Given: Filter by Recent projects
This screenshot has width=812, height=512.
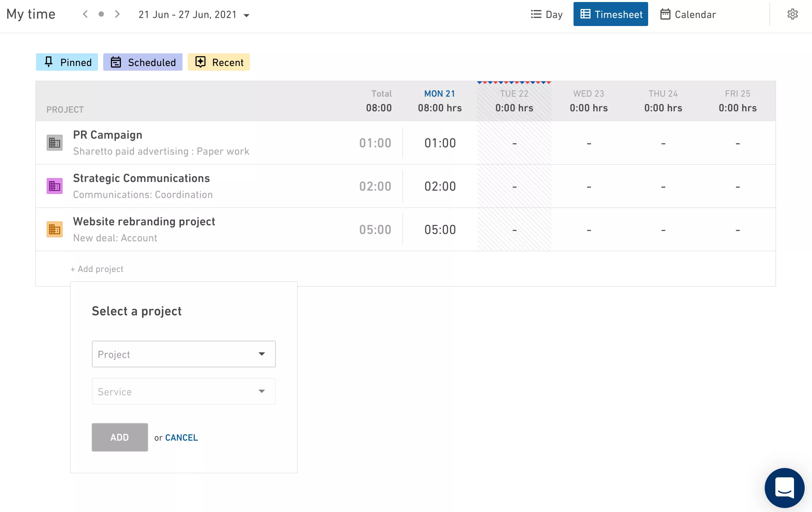Looking at the screenshot, I should pyautogui.click(x=218, y=62).
